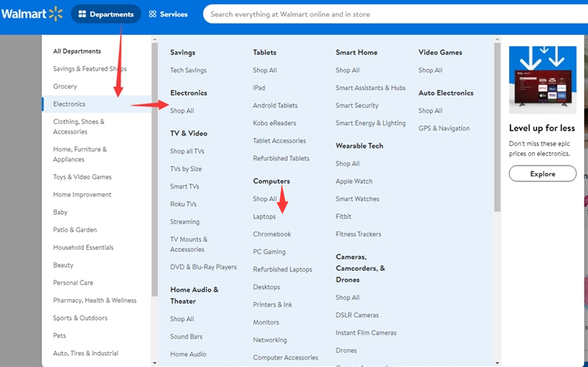The image size is (588, 367).
Task: Open PC Gaming category
Action: [269, 252]
